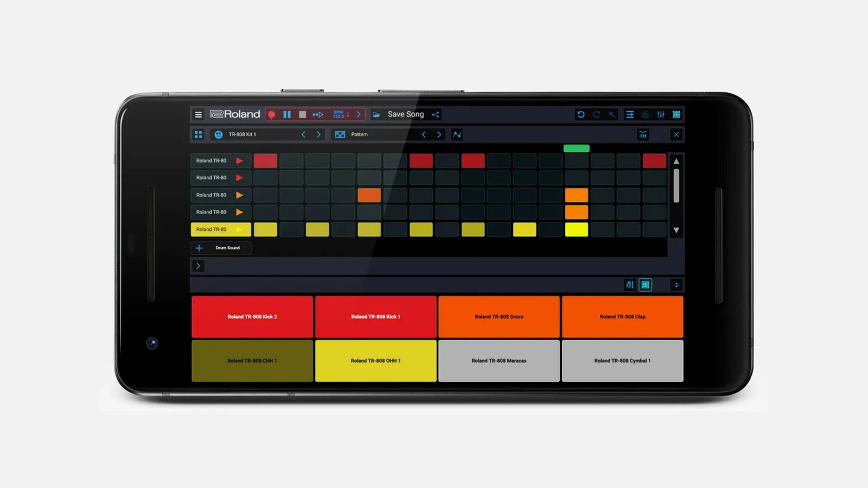Tap the pattern grid icon beside Pattern
The width and height of the screenshot is (868, 488).
tap(340, 134)
